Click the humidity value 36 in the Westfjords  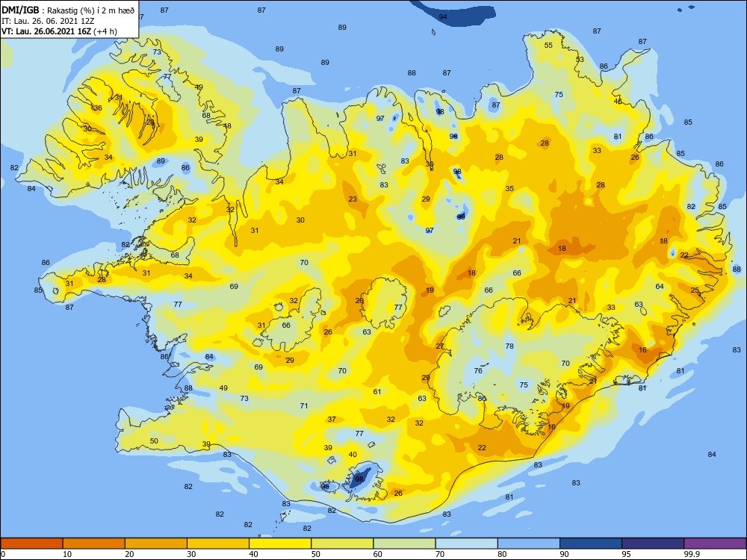[98, 108]
